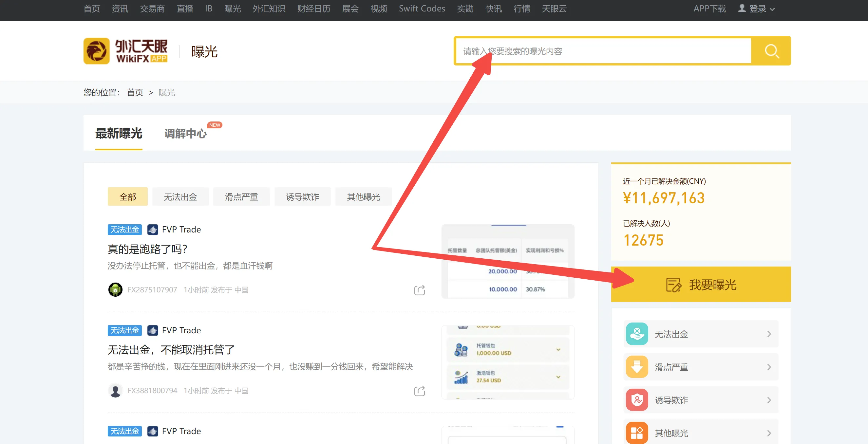Open first post's custody table screenshot thumbnail
Screen dimensions: 868x444
click(508, 261)
